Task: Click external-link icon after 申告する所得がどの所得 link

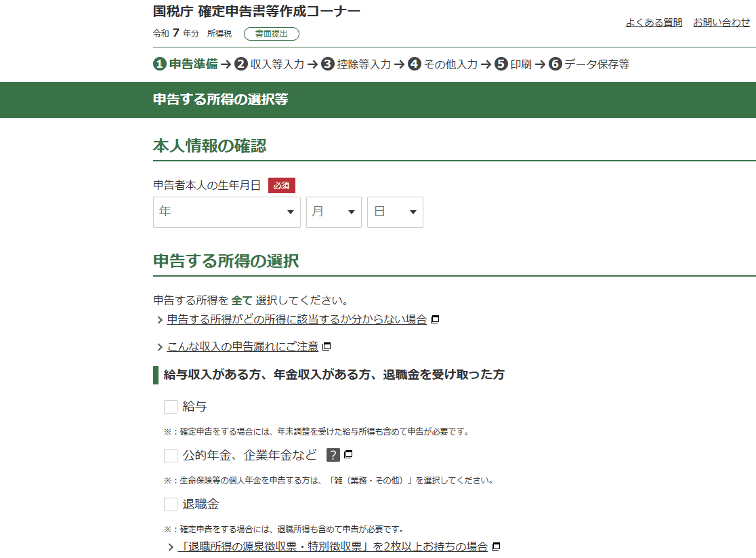Action: click(435, 319)
